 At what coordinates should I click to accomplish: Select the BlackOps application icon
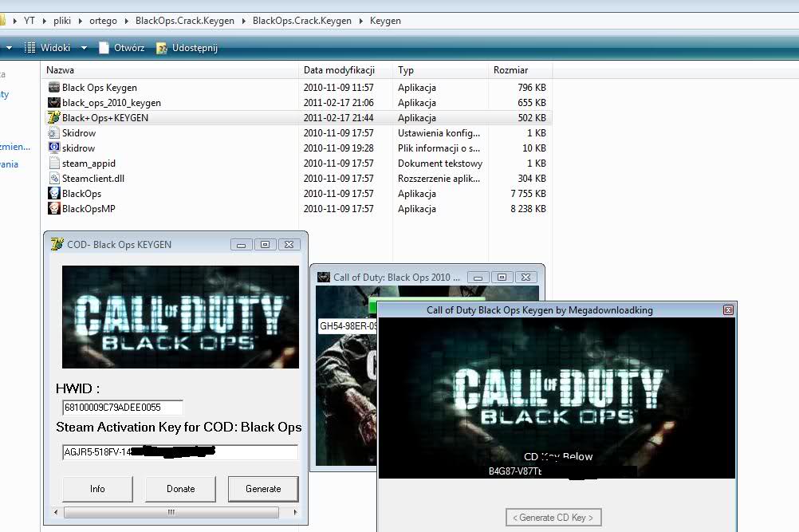pyautogui.click(x=54, y=194)
